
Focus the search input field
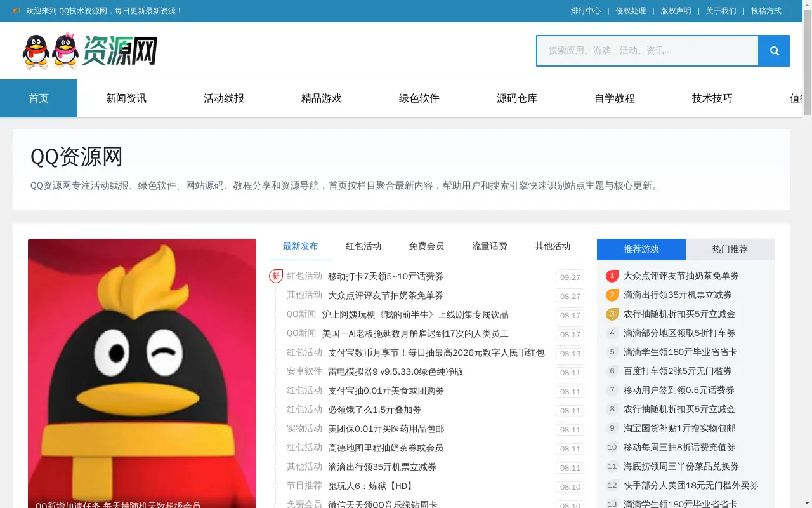648,51
